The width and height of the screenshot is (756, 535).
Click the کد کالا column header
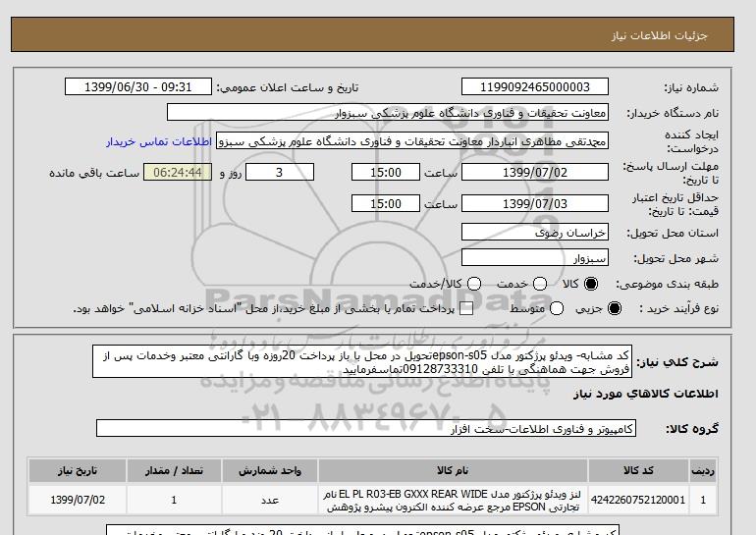pyautogui.click(x=638, y=471)
